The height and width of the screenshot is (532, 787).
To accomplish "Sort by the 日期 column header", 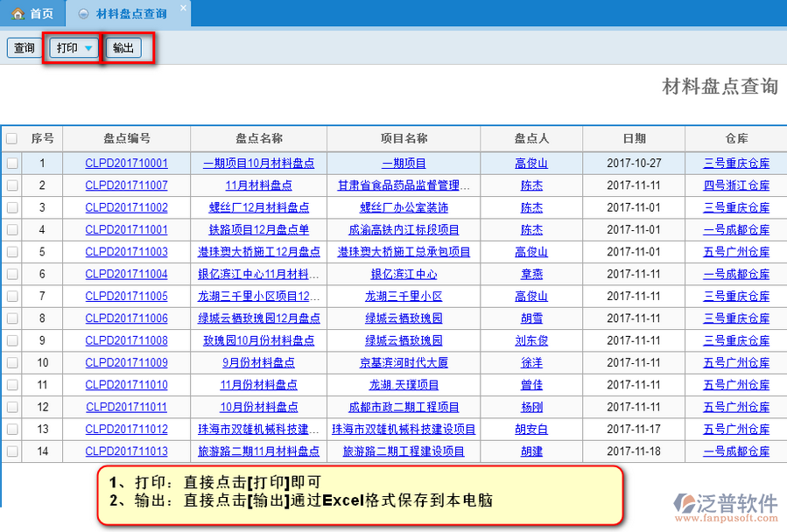I will point(634,138).
